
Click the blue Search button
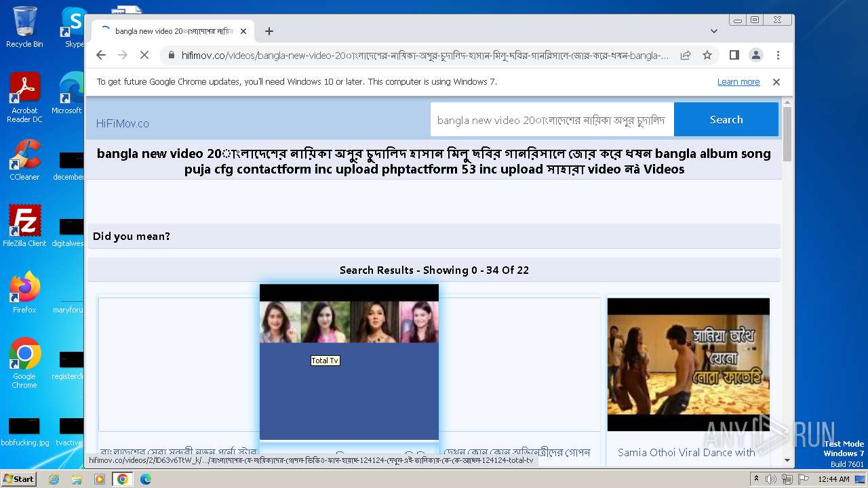(726, 120)
